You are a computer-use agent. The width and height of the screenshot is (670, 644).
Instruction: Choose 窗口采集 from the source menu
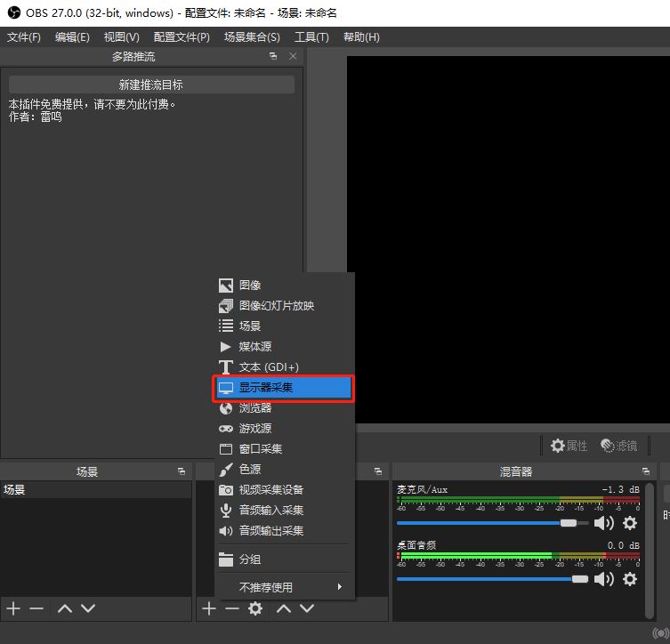285,449
